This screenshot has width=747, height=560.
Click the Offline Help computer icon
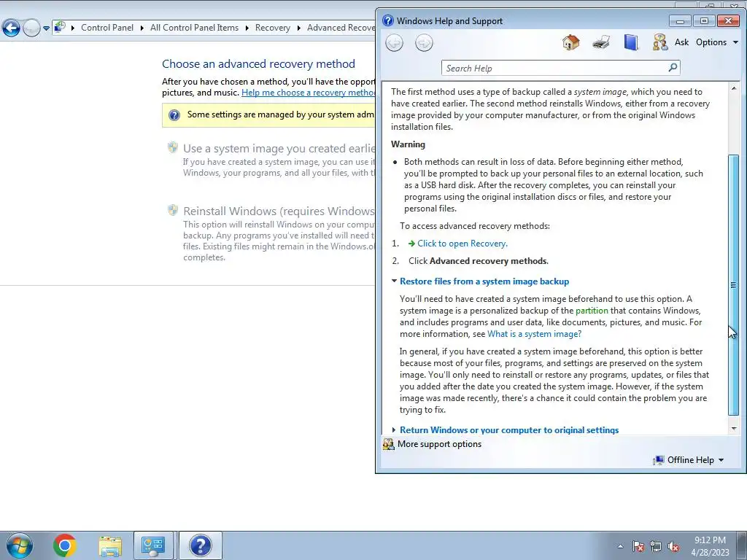click(659, 460)
